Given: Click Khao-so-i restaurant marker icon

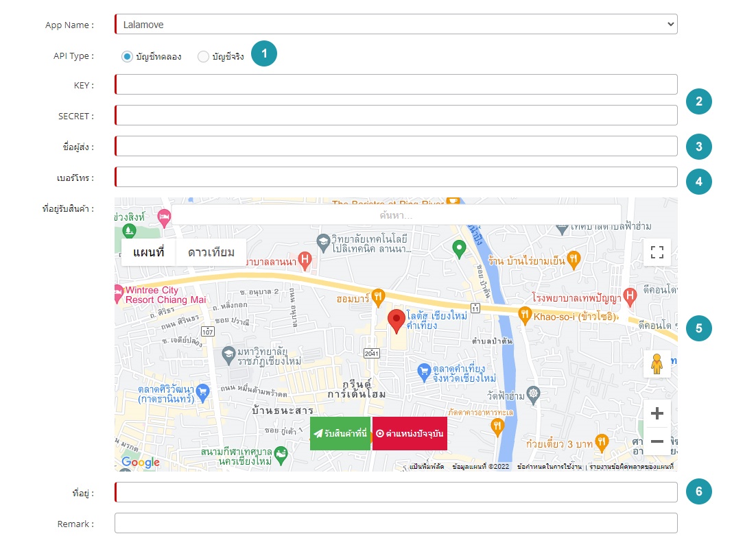Looking at the screenshot, I should pos(525,316).
